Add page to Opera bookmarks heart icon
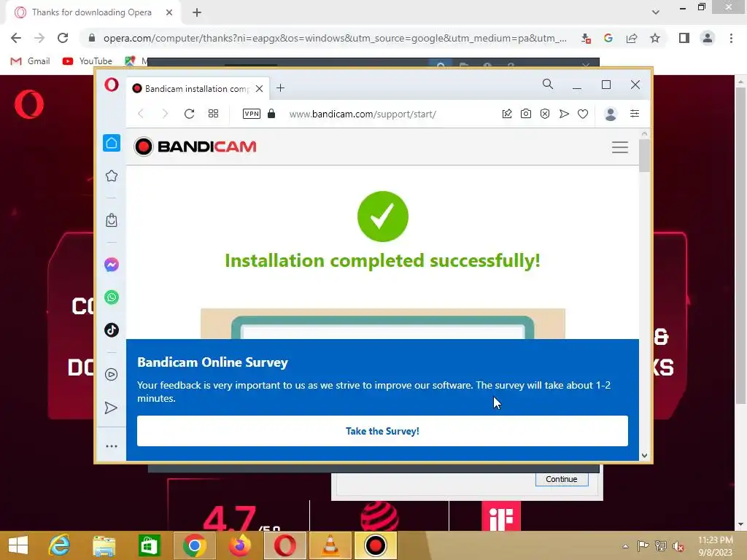This screenshot has width=747, height=560. tap(583, 114)
